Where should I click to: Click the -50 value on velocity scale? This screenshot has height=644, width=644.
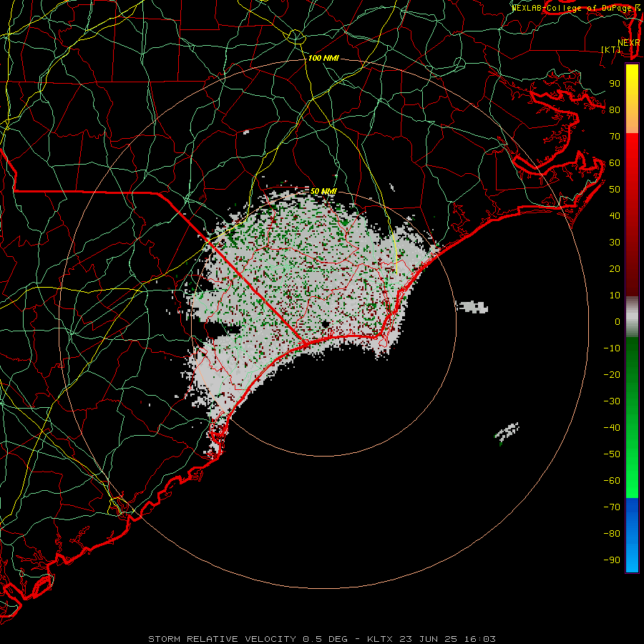(x=612, y=454)
